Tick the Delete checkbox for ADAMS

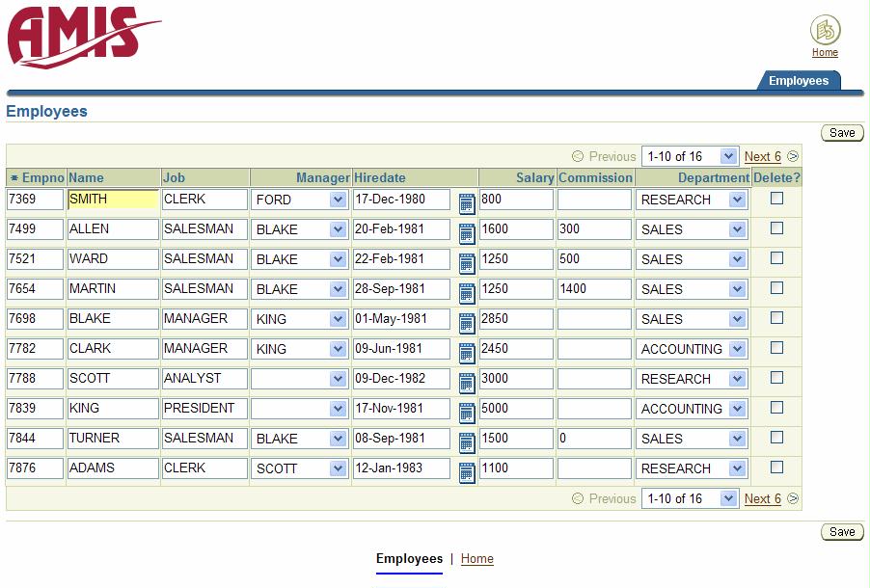pos(776,468)
